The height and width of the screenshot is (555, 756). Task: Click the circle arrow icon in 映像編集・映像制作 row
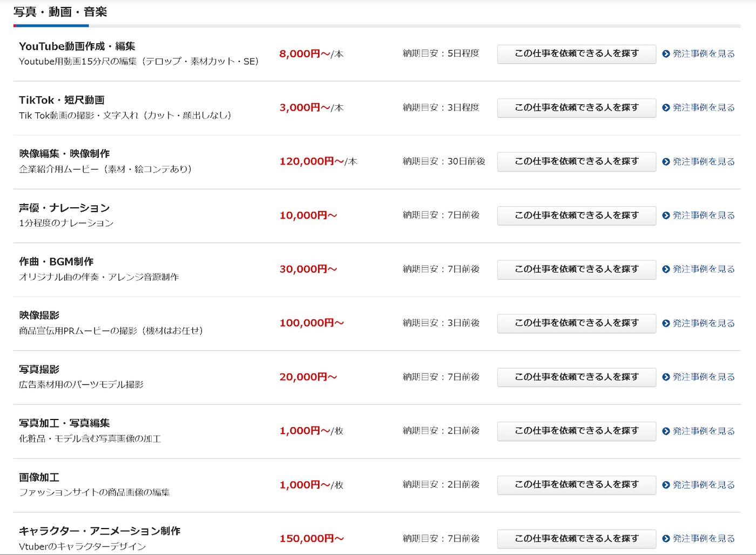click(x=666, y=161)
